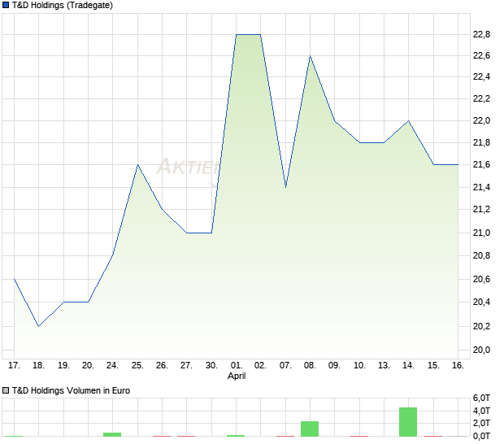Click the '07.' date label

click(x=285, y=366)
